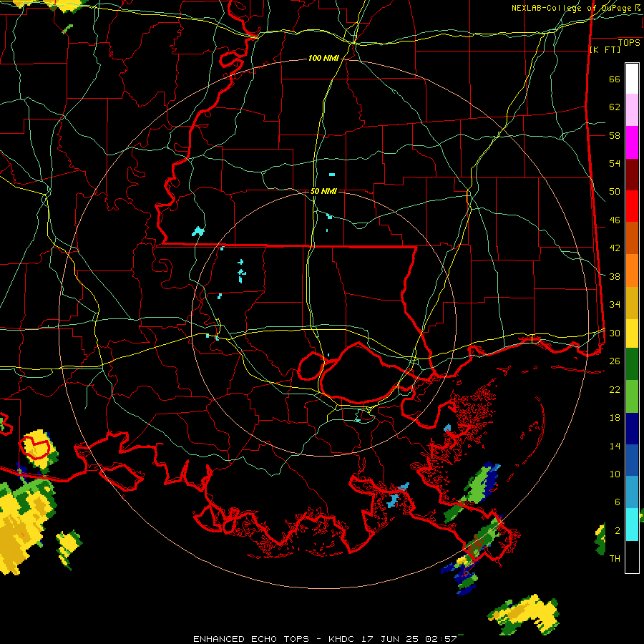Click the magenta 58 kft legend color
The image size is (644, 644).
pos(632,142)
